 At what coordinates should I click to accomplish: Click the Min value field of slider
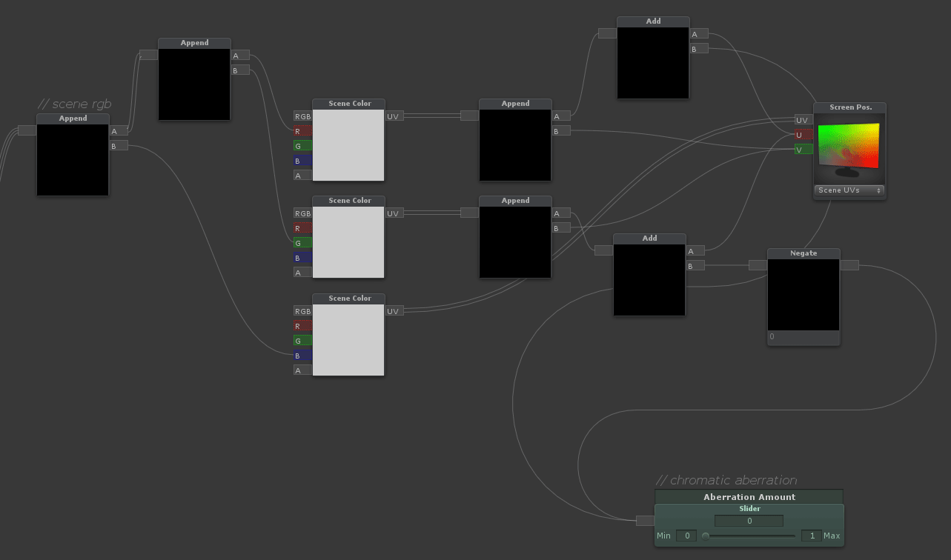686,536
